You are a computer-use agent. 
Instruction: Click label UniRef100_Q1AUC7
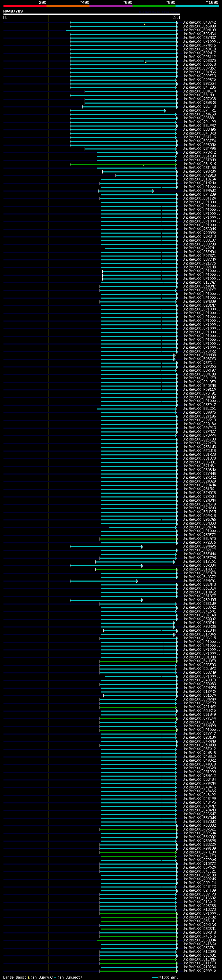(199, 569)
